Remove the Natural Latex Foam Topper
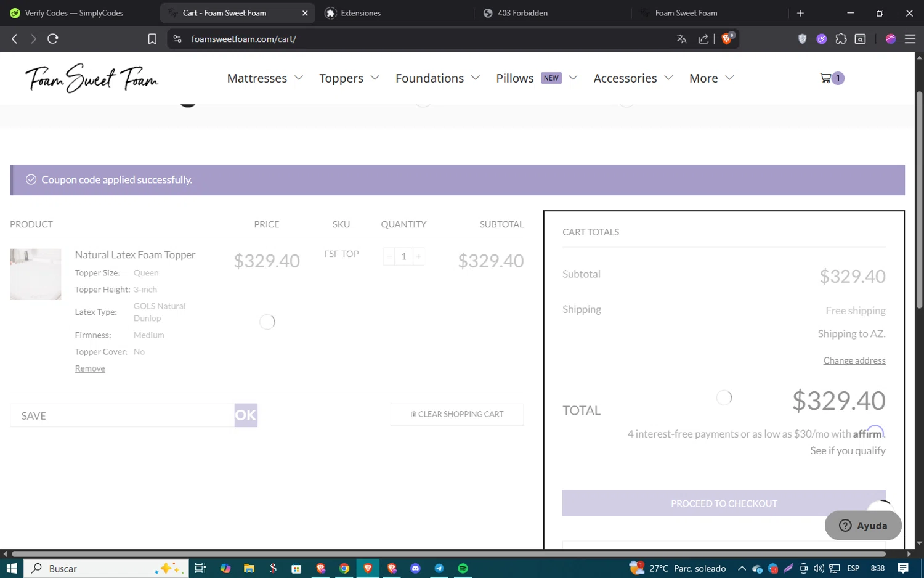This screenshot has width=924, height=578. (90, 368)
